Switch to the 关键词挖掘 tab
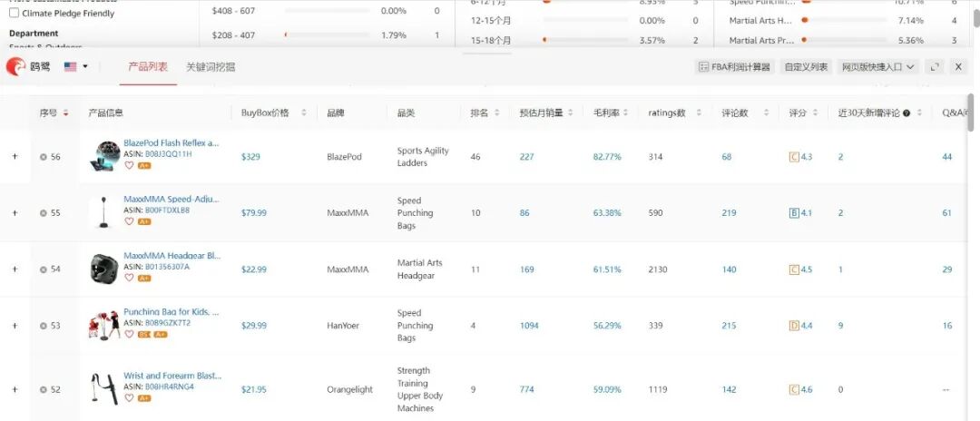Image resolution: width=980 pixels, height=421 pixels. tap(210, 67)
